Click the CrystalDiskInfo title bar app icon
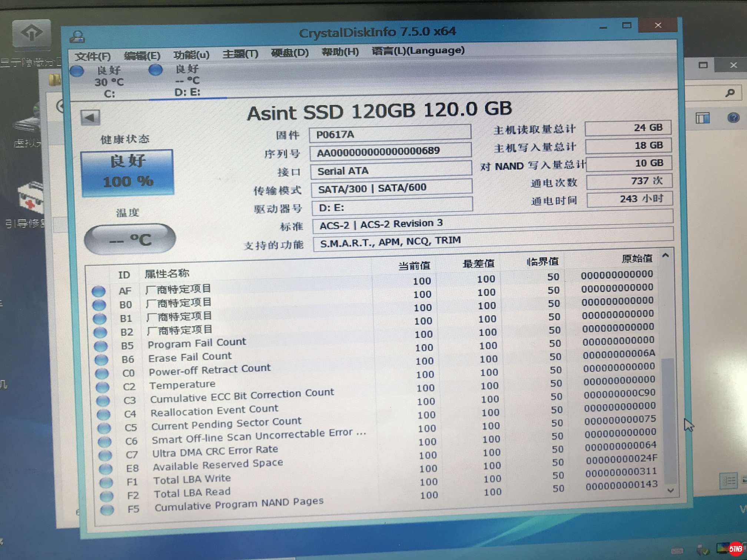 coord(77,37)
